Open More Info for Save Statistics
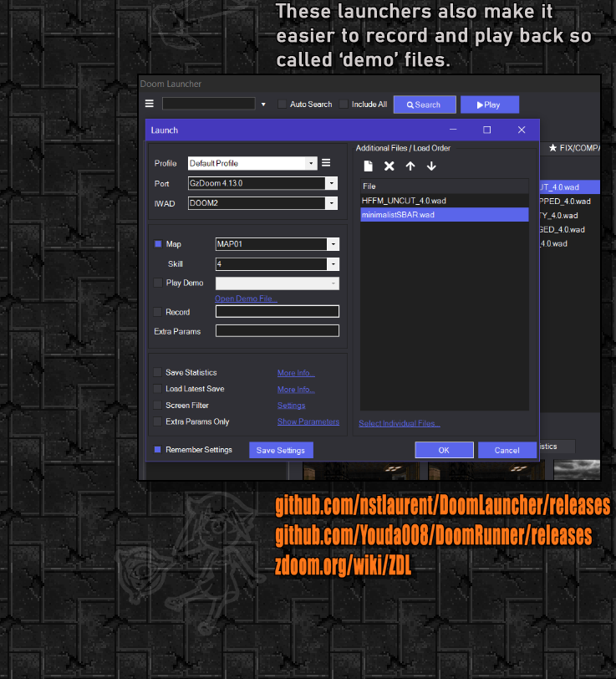The image size is (616, 679). [296, 373]
